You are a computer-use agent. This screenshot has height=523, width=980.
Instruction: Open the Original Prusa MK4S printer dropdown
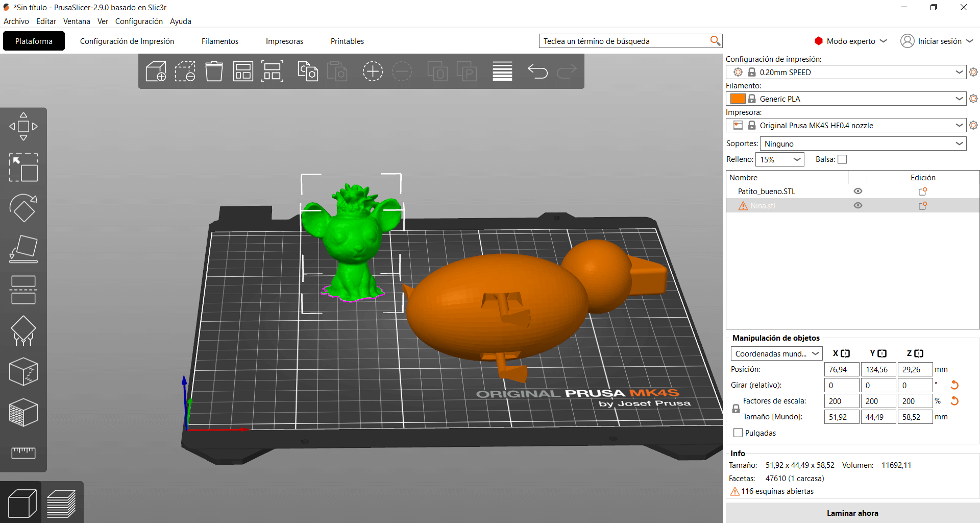coord(846,125)
